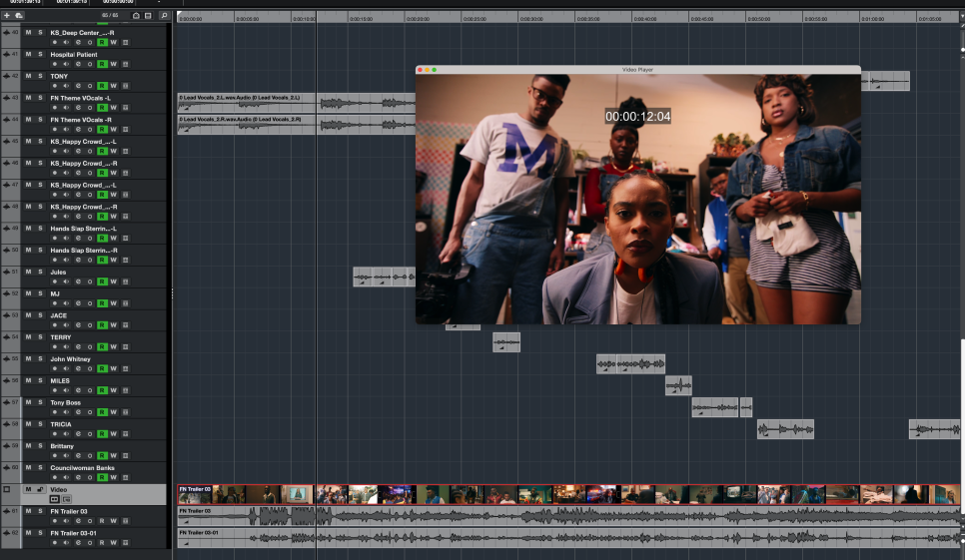The height and width of the screenshot is (560, 965).
Task: Solo the Councilwoman Banks track
Action: [x=40, y=468]
